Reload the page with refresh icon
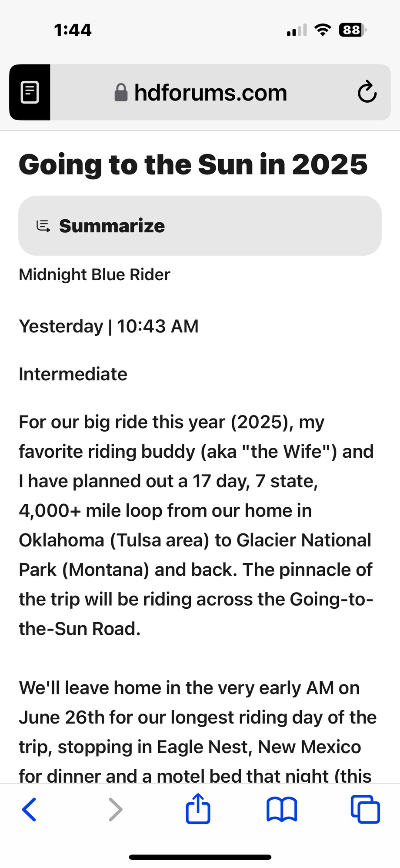The height and width of the screenshot is (868, 400). tap(367, 92)
